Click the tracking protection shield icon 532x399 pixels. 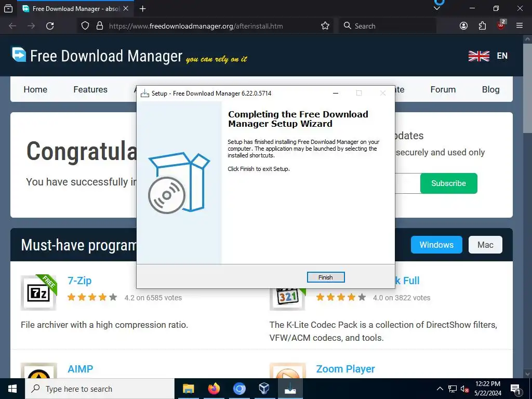coord(85,26)
